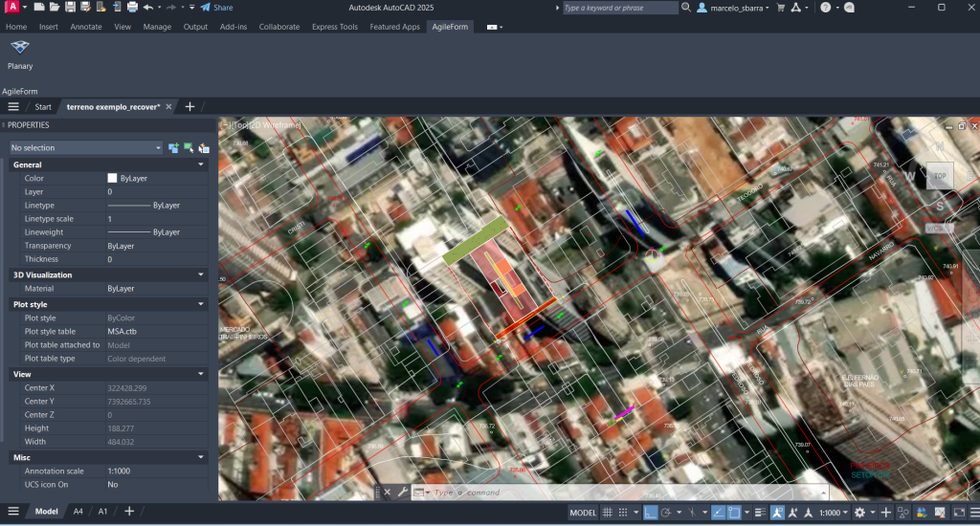Open the Planary tool in the AgileForm ribbon
This screenshot has width=980, height=526.
pyautogui.click(x=20, y=55)
